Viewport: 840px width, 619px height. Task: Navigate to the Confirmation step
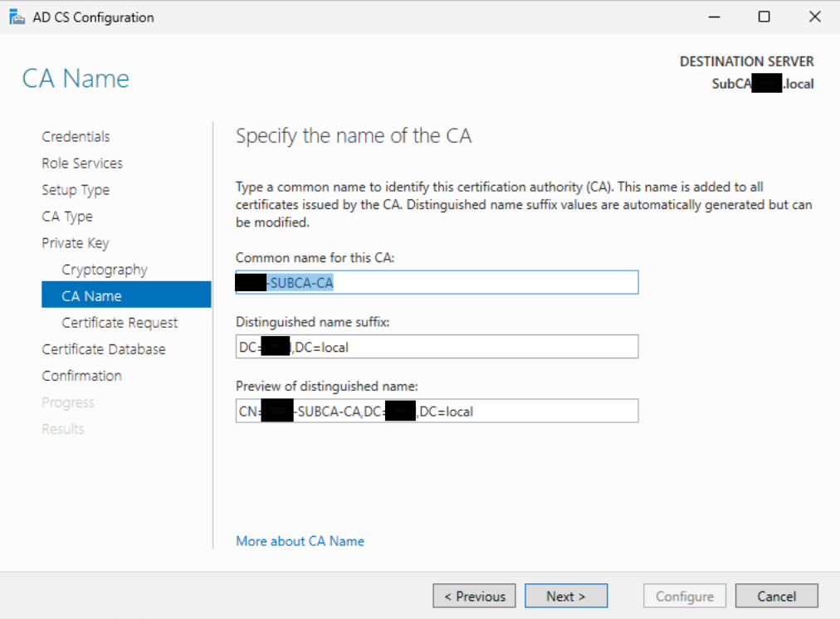coord(81,376)
